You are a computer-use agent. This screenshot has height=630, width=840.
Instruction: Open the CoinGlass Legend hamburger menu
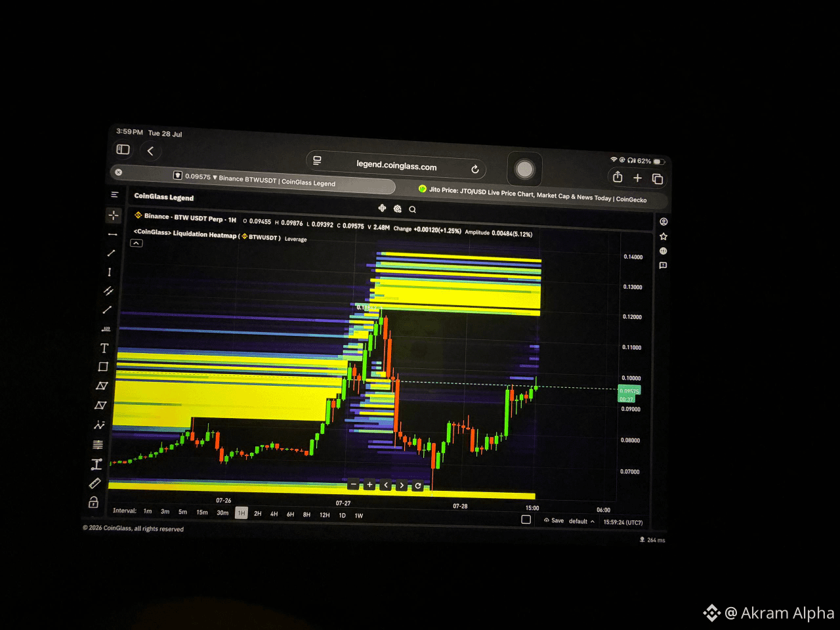tap(114, 195)
